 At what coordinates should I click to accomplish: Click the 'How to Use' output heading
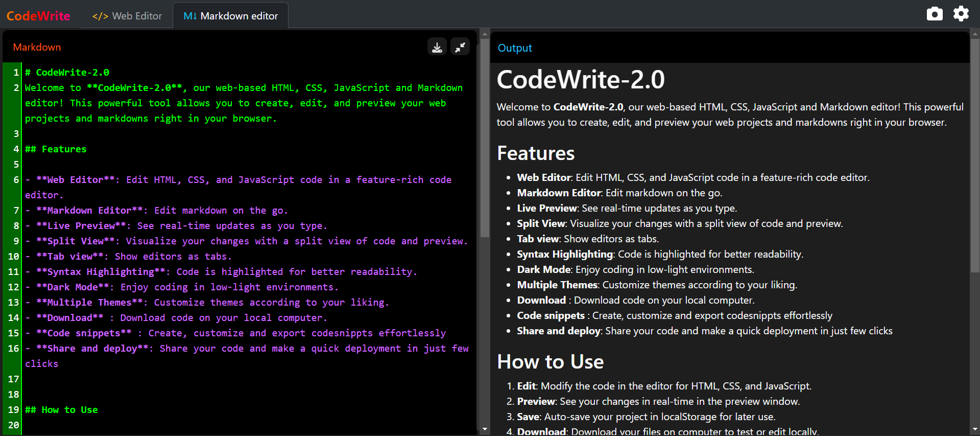click(x=551, y=362)
